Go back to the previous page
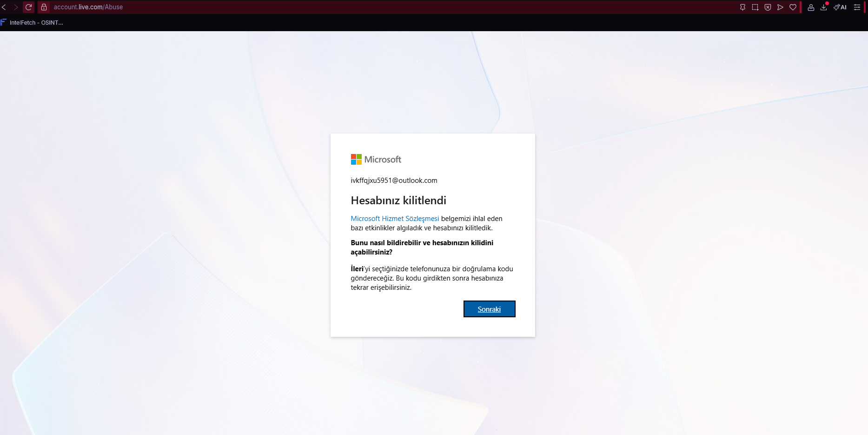 [4, 7]
